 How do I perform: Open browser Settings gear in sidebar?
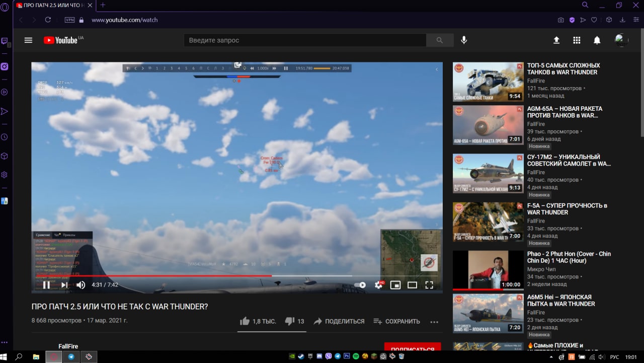[x=5, y=175]
